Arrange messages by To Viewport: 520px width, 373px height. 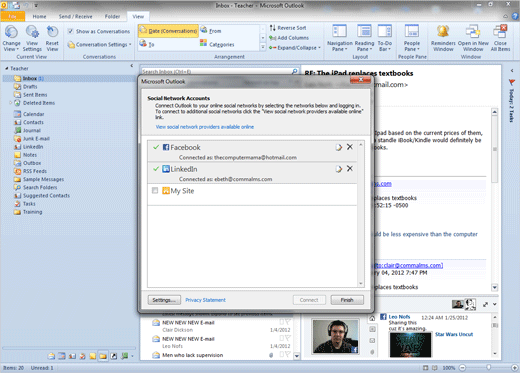point(147,44)
